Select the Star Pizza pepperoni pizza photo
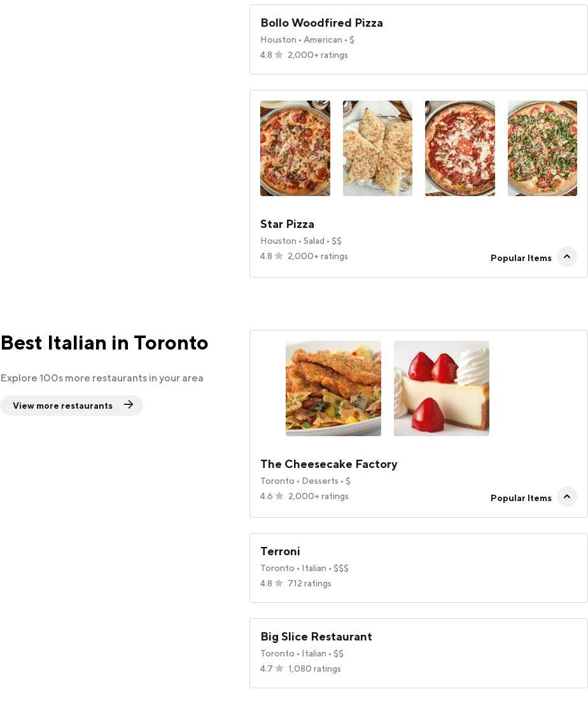 [x=459, y=148]
